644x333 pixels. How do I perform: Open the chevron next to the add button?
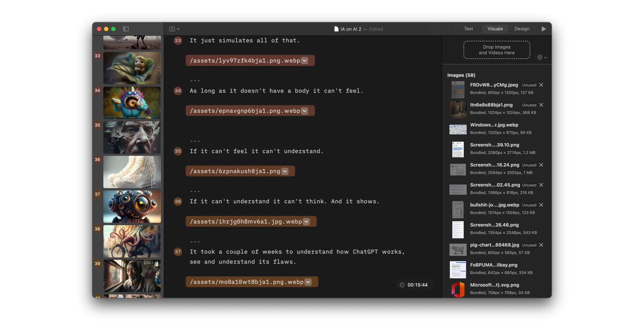(178, 29)
